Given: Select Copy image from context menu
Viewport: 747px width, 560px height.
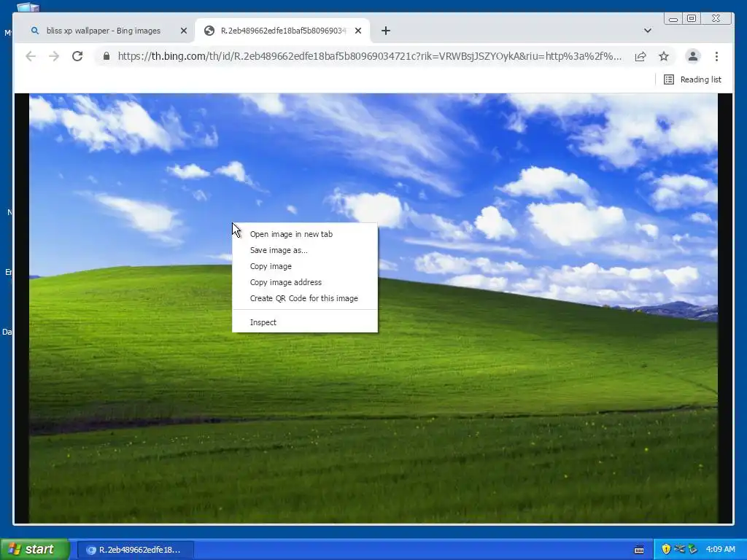Looking at the screenshot, I should pyautogui.click(x=305, y=266).
